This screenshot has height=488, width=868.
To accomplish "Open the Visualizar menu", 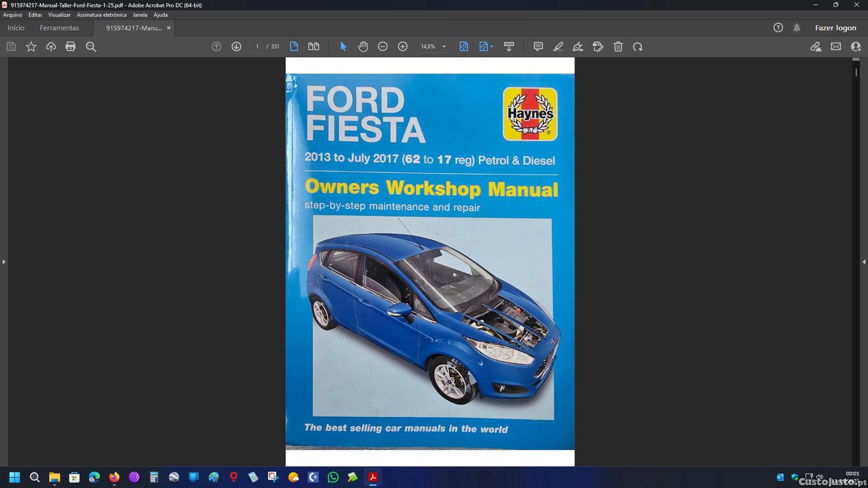I will (x=59, y=15).
